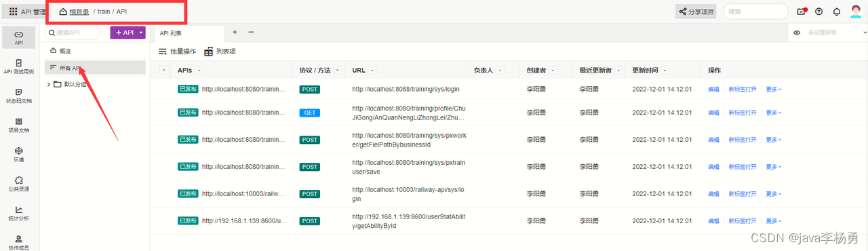Click the 分享项目 button

(696, 12)
